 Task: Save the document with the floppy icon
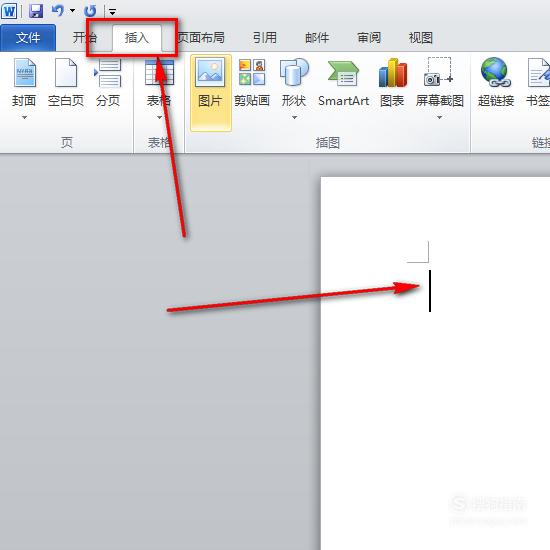tap(36, 11)
